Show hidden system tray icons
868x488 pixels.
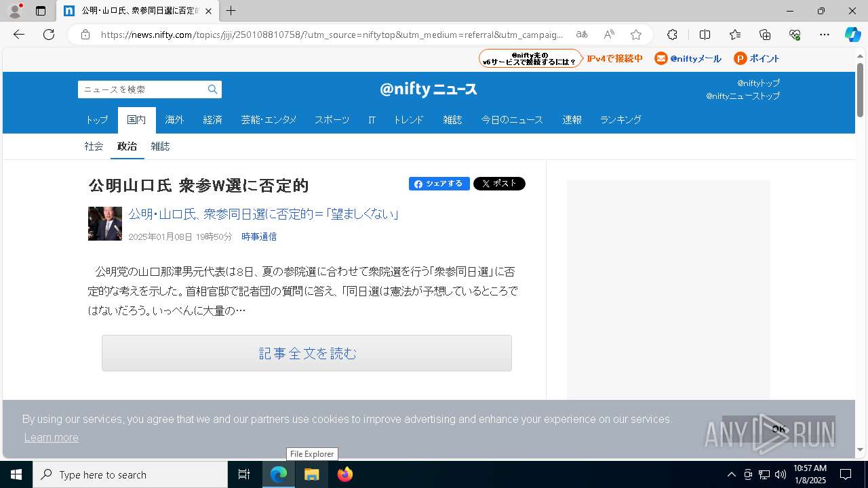[731, 474]
